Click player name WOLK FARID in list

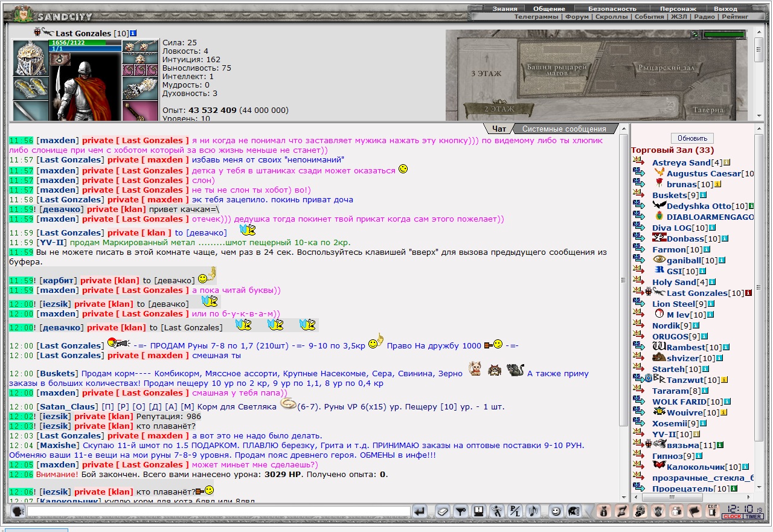679,402
